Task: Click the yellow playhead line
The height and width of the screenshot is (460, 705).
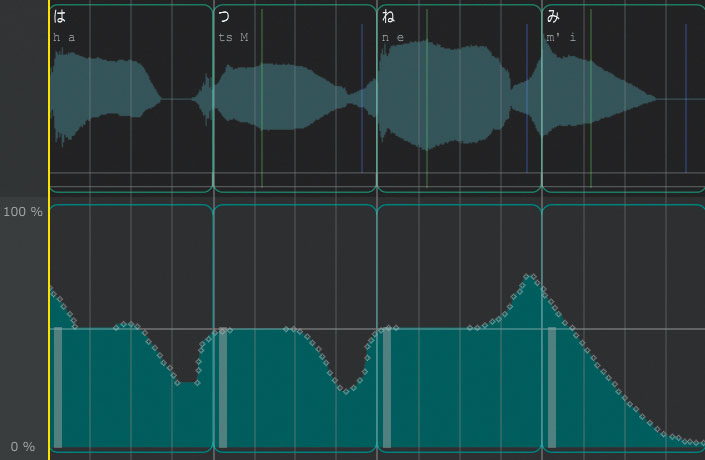Action: [49, 230]
